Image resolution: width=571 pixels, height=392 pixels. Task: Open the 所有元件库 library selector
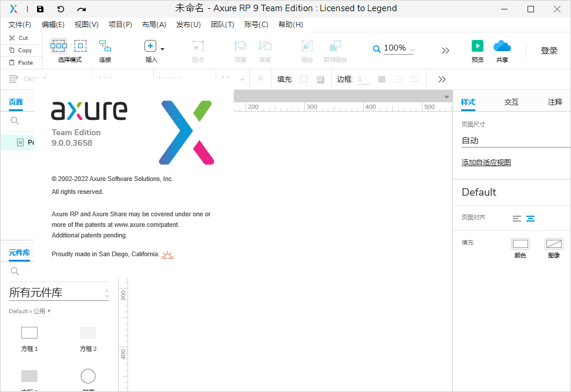pos(59,293)
